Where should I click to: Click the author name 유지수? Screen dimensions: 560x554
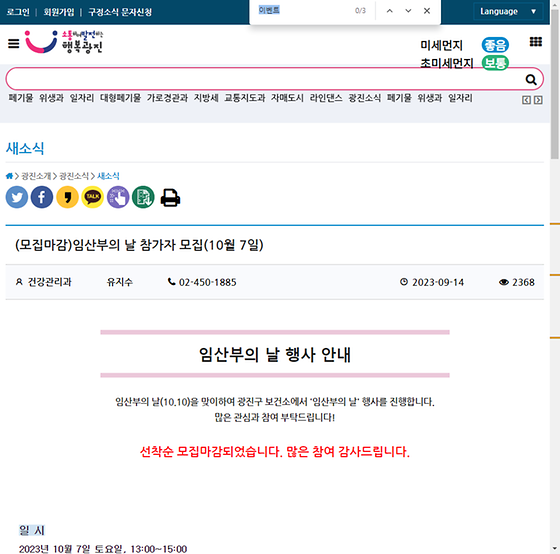pyautogui.click(x=120, y=282)
